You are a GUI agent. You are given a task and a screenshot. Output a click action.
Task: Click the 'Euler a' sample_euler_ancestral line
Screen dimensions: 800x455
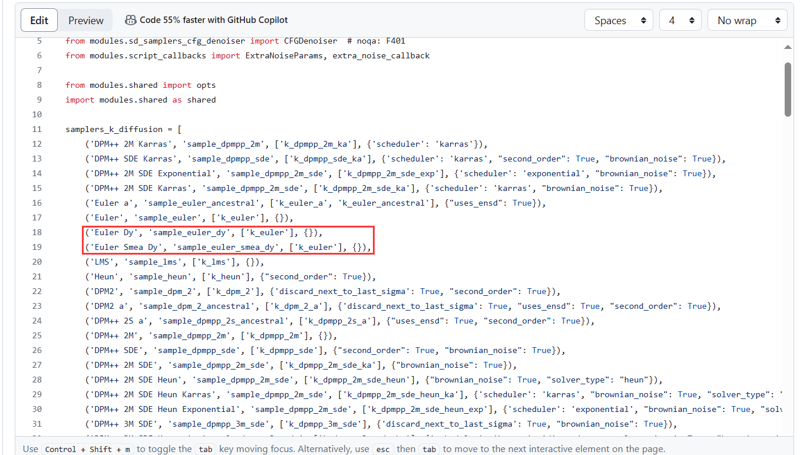tap(315, 203)
